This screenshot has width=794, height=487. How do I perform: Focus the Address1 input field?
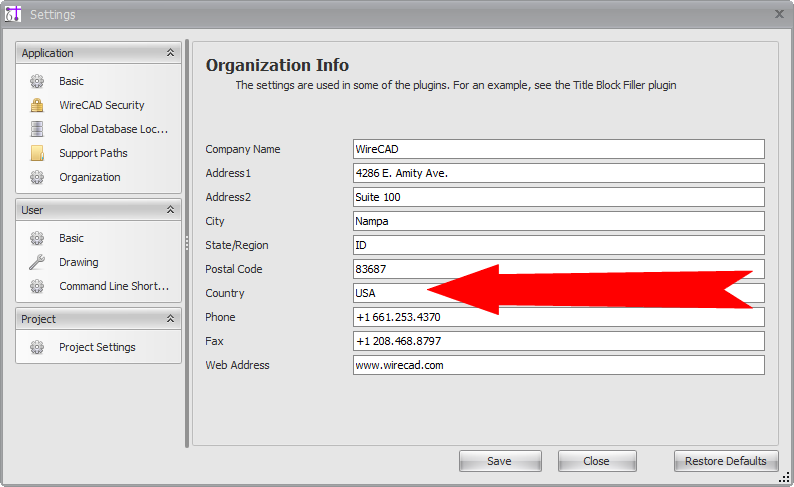click(559, 173)
